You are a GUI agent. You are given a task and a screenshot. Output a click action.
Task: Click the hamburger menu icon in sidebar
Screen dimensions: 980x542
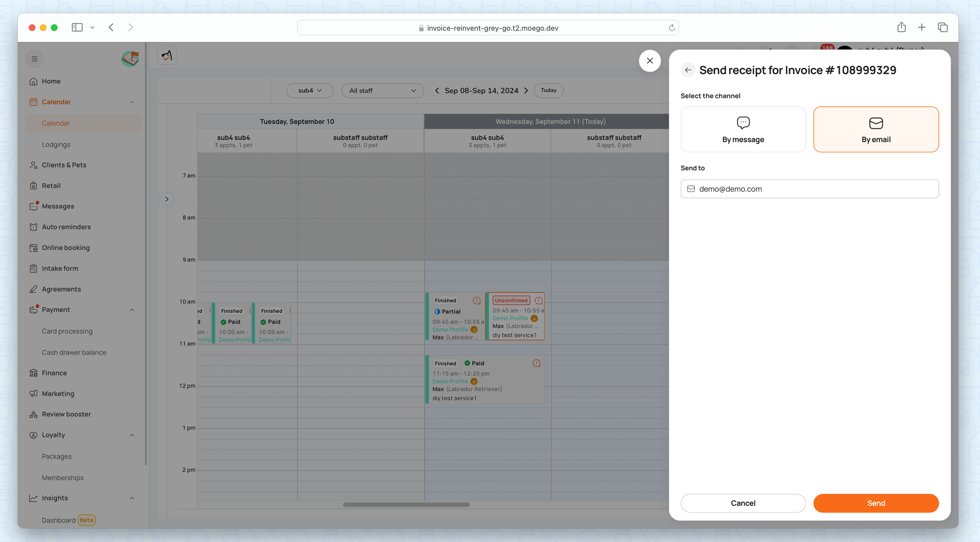34,59
